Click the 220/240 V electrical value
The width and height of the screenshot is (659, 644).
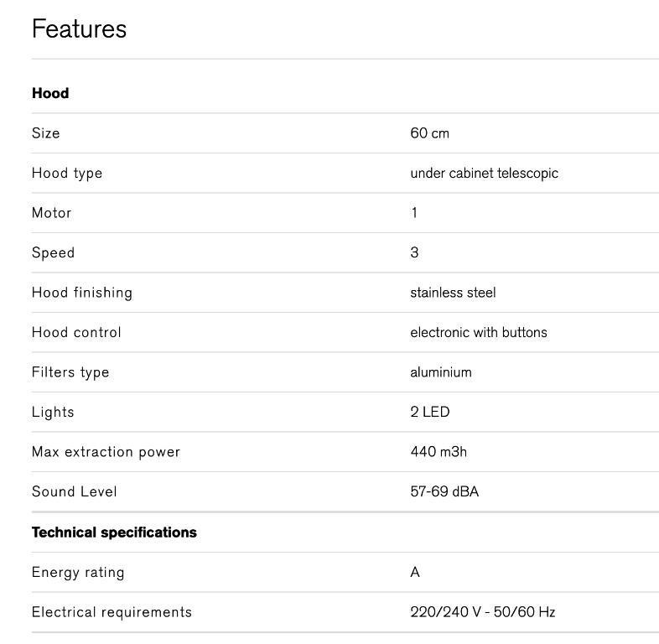tap(482, 612)
